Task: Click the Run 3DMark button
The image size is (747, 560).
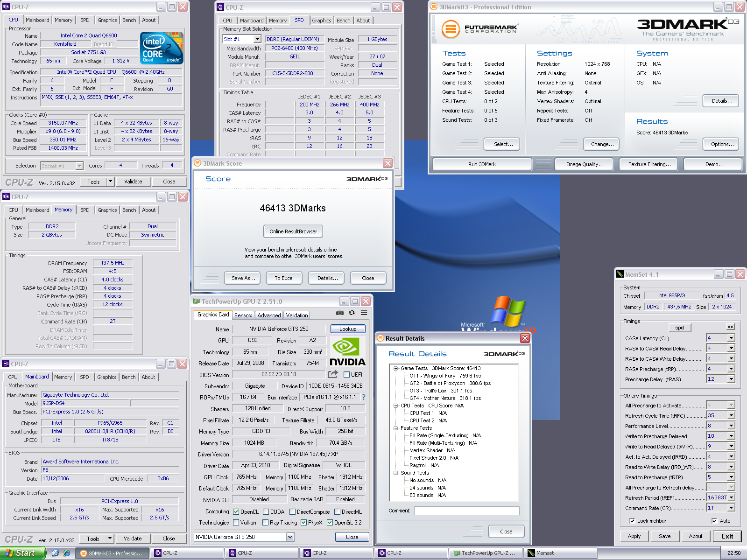Action: pyautogui.click(x=482, y=164)
